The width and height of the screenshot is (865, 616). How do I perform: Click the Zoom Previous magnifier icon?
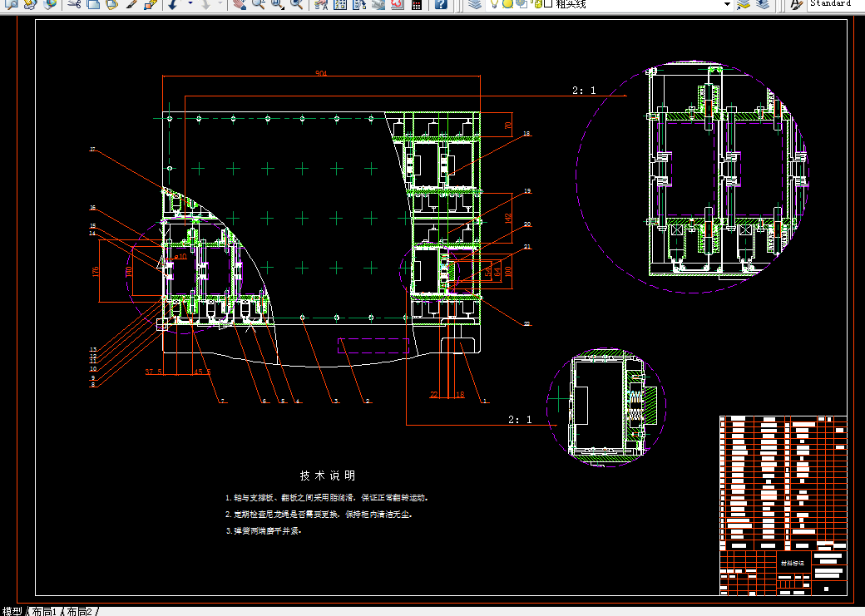click(296, 4)
